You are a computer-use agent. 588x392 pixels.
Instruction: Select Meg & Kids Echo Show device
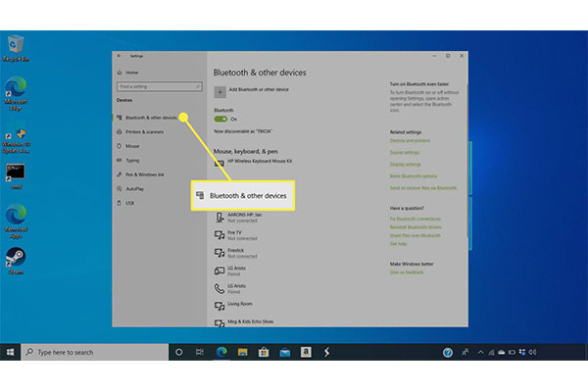point(244,322)
